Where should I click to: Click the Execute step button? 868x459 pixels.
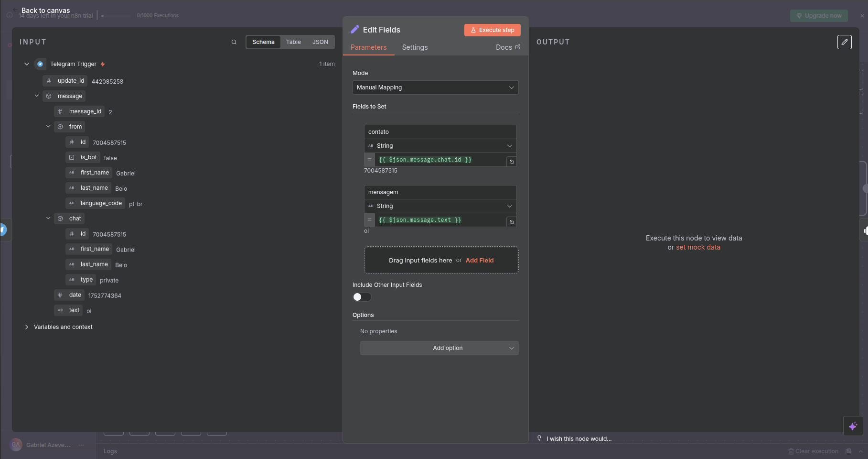click(492, 30)
